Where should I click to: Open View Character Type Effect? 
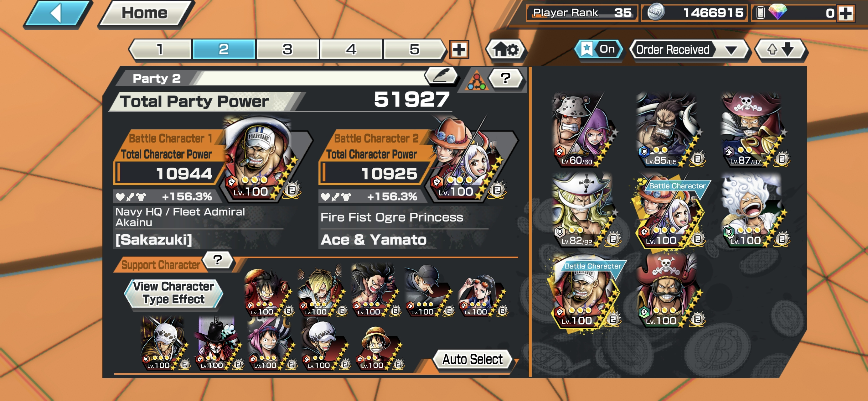(x=173, y=293)
